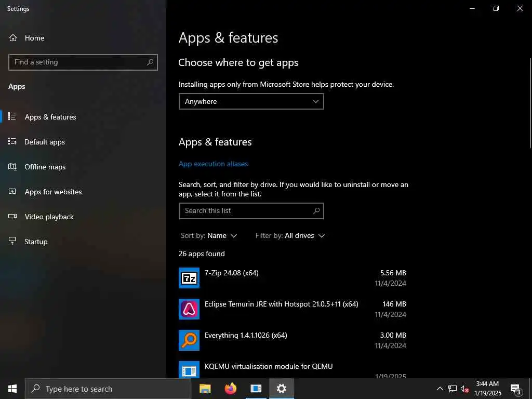Click the Eclipse Temurin JRE app icon
532x399 pixels.
pyautogui.click(x=189, y=309)
